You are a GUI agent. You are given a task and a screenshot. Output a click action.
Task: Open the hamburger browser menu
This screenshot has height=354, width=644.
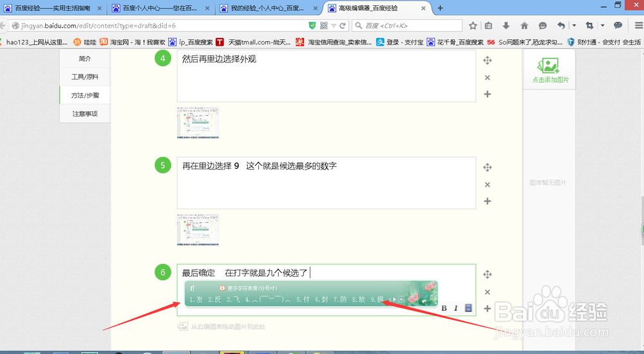tap(639, 26)
